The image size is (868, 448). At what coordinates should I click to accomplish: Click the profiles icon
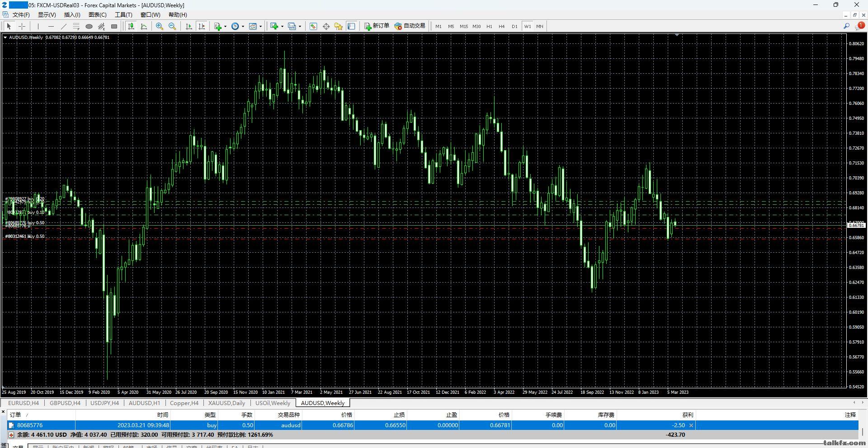tap(292, 26)
